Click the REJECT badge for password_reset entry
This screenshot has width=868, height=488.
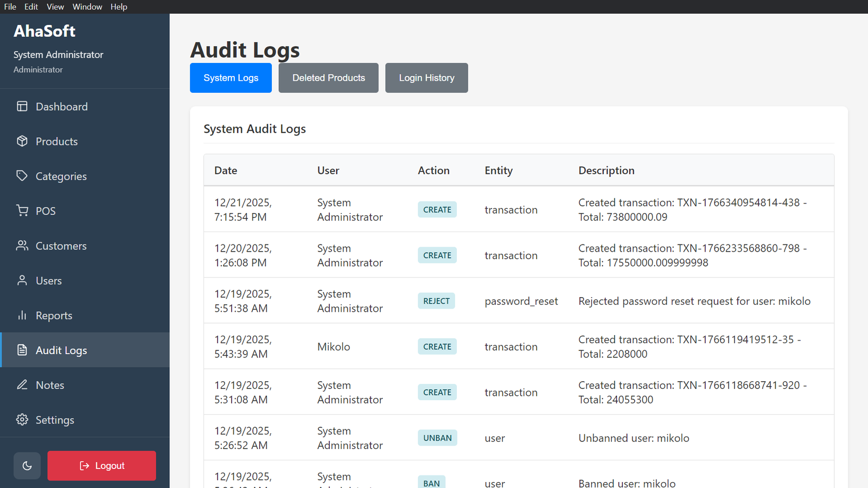tap(436, 301)
